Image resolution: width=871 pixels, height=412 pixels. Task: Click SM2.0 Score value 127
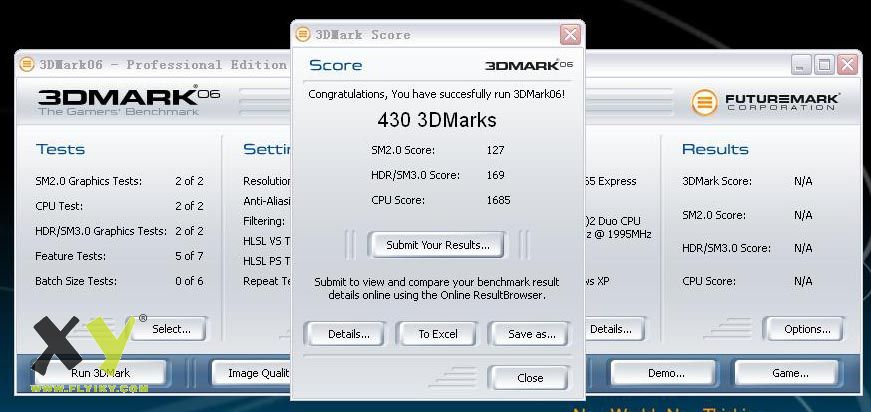(495, 150)
